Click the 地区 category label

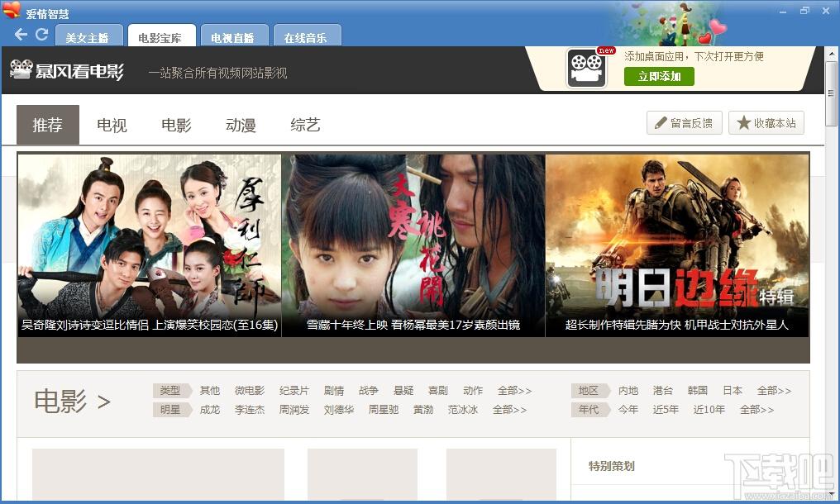pos(589,391)
